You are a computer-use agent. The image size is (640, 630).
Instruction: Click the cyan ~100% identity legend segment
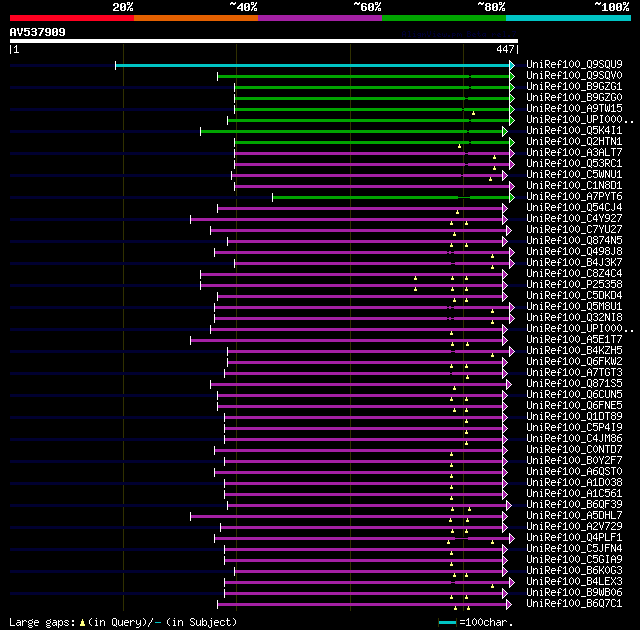[568, 18]
